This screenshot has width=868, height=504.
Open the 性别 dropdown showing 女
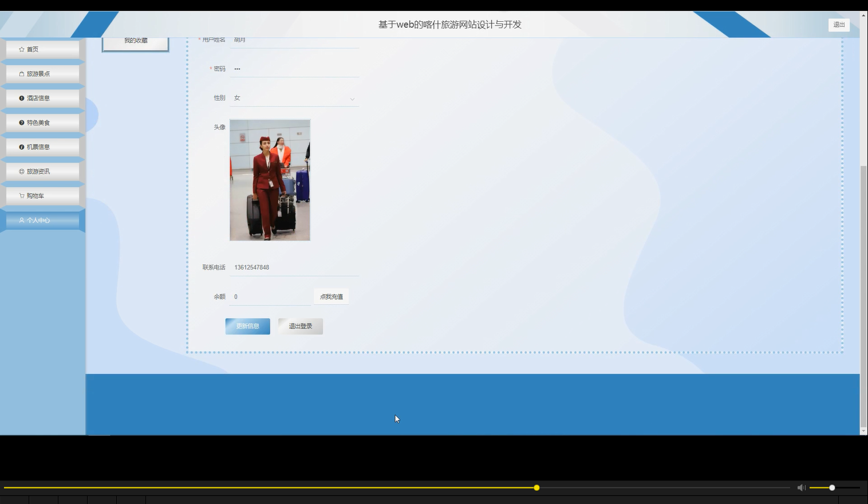[x=294, y=98]
